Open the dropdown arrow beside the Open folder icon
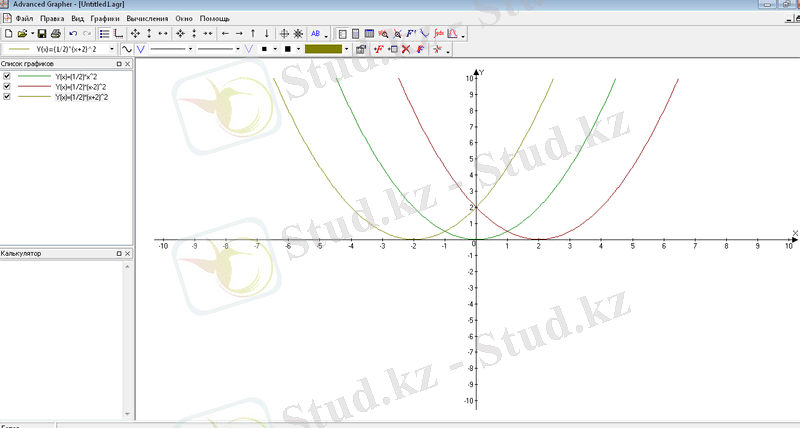The image size is (800, 428). 30,34
